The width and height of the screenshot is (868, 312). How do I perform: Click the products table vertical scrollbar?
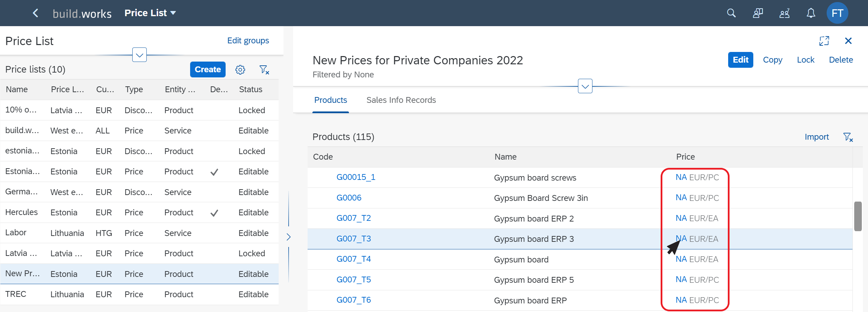pyautogui.click(x=858, y=217)
